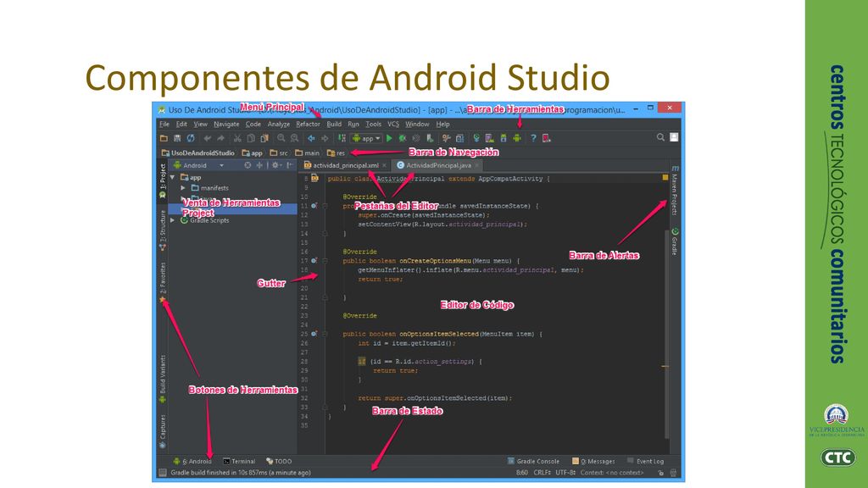Click the Debug bug icon
Image resolution: width=868 pixels, height=488 pixels.
[x=403, y=138]
